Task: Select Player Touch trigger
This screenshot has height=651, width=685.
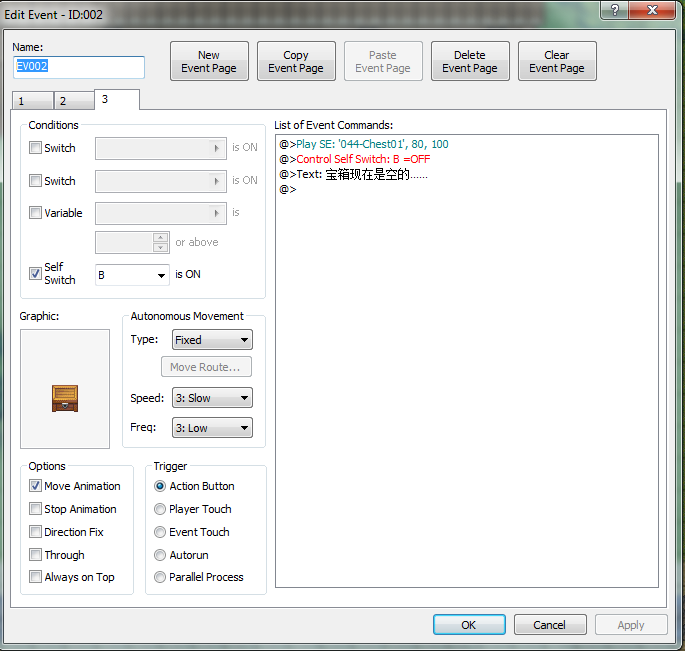Action: [160, 509]
